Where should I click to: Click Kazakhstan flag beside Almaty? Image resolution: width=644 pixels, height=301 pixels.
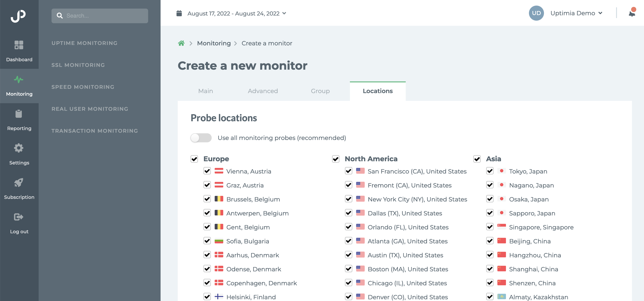(x=501, y=297)
